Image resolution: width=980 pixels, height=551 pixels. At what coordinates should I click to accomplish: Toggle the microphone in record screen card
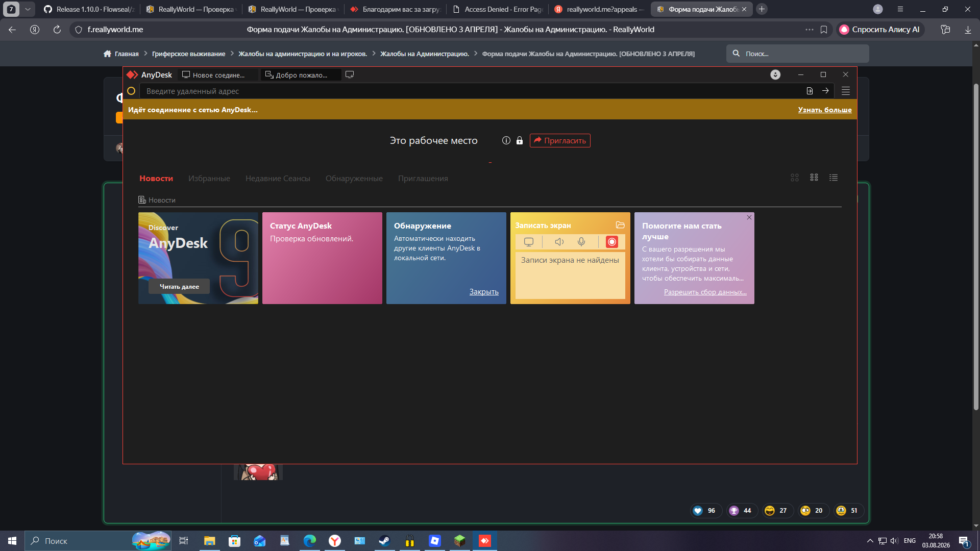point(581,242)
